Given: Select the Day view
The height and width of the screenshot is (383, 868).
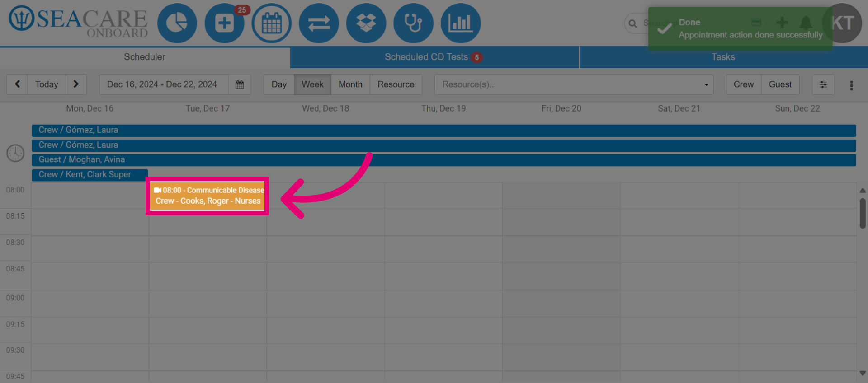Looking at the screenshot, I should pyautogui.click(x=279, y=84).
